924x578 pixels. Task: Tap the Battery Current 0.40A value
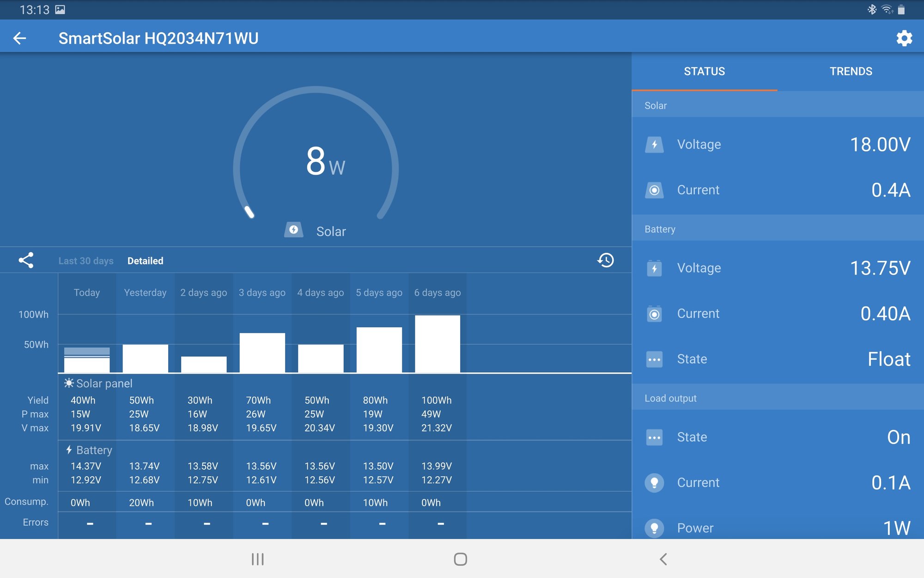point(885,314)
